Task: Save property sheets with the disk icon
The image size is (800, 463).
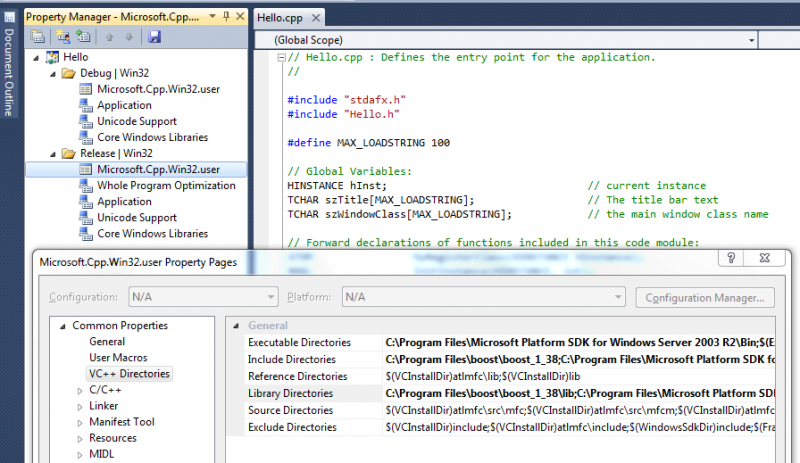Action: click(x=154, y=37)
